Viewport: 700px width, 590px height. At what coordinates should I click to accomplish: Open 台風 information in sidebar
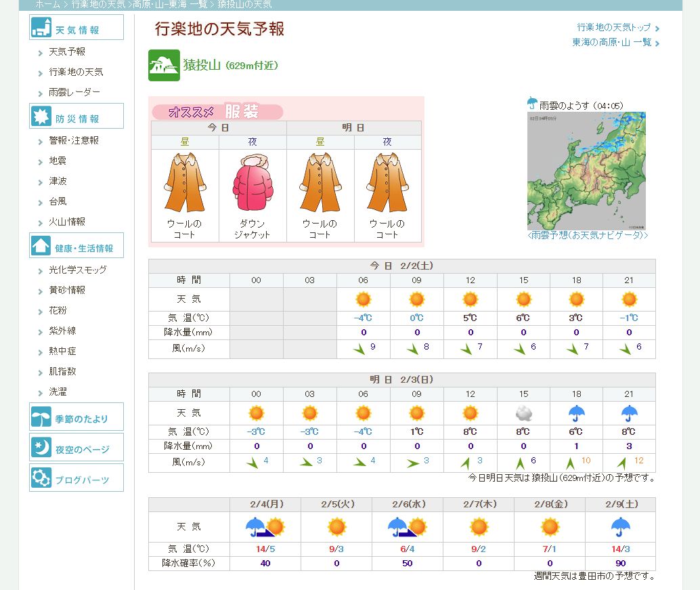click(x=58, y=201)
